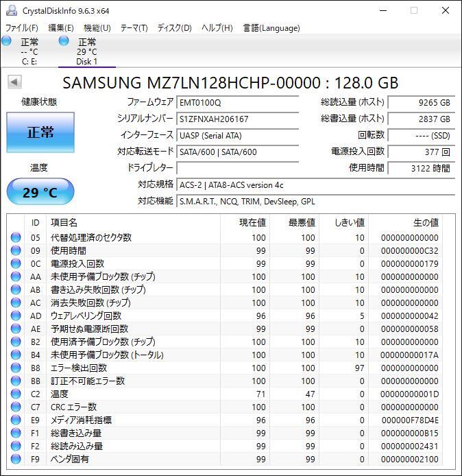Select the C: E: disk tab
This screenshot has width=462, height=476.
pos(29,51)
